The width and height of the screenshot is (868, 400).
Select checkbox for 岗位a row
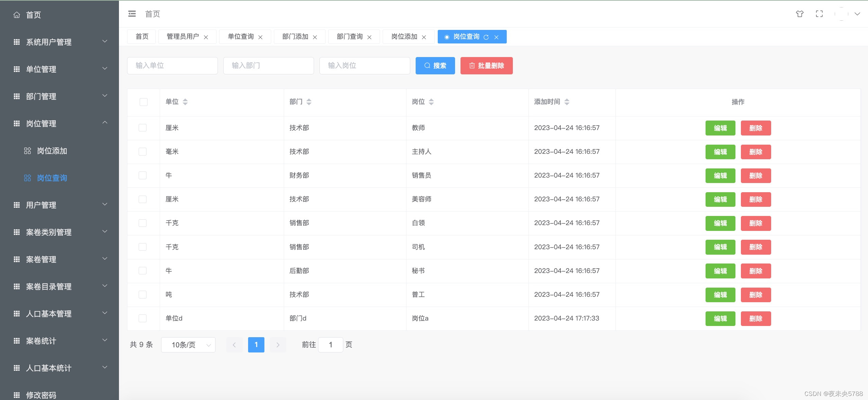point(143,319)
